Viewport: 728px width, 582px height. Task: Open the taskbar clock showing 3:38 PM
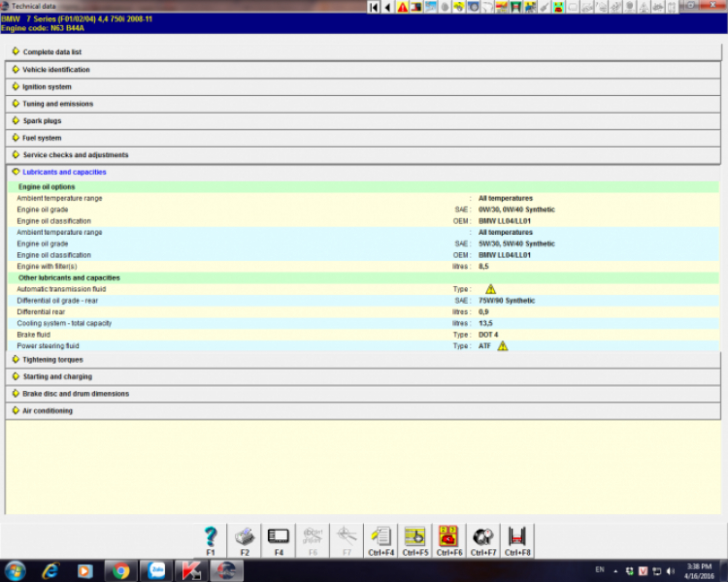pos(699,571)
